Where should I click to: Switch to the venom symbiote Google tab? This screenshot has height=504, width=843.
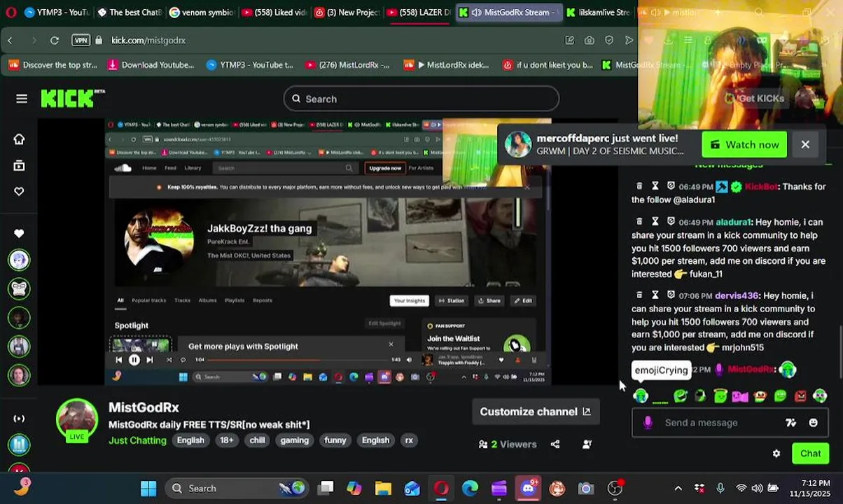tap(202, 13)
